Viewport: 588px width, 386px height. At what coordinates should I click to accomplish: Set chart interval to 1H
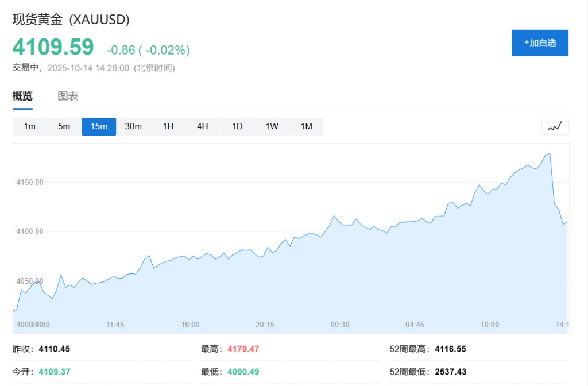tap(168, 126)
